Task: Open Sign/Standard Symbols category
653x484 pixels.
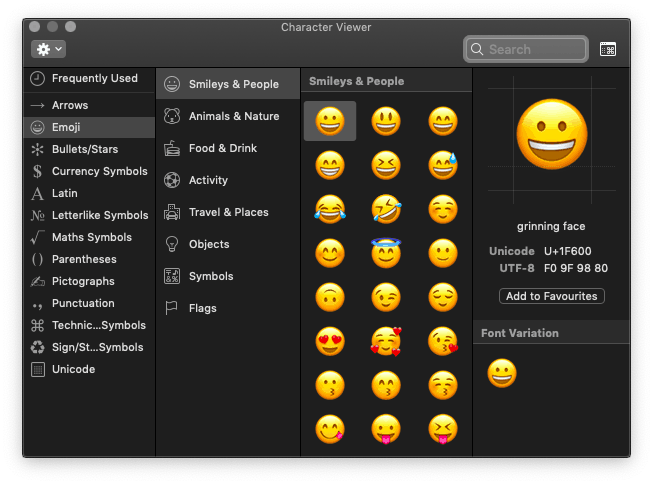Action: click(89, 347)
